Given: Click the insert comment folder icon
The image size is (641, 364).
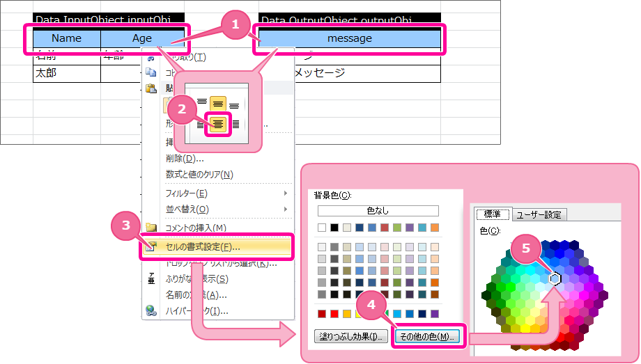Looking at the screenshot, I should tap(151, 227).
